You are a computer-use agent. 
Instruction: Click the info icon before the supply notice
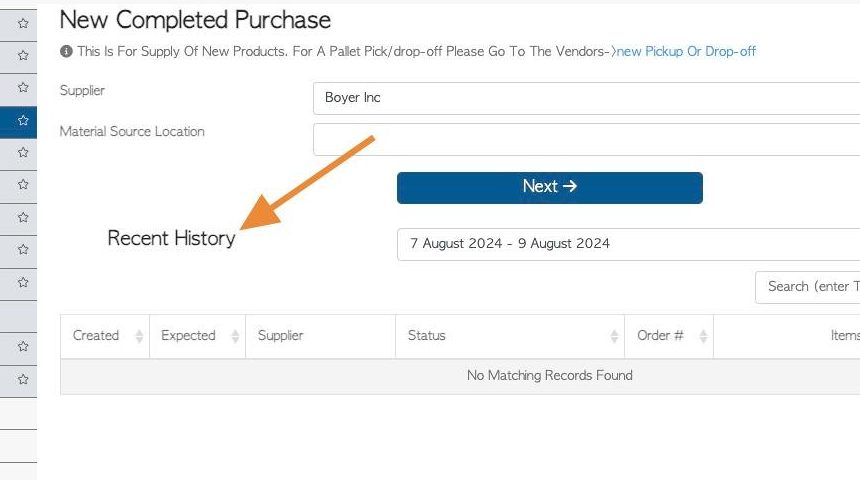[66, 52]
